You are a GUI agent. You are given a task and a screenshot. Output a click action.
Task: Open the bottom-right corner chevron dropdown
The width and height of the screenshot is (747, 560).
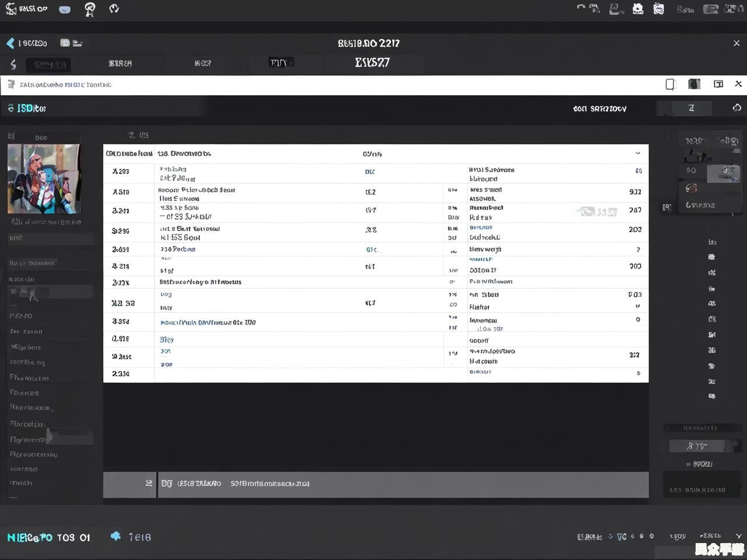pos(739,536)
